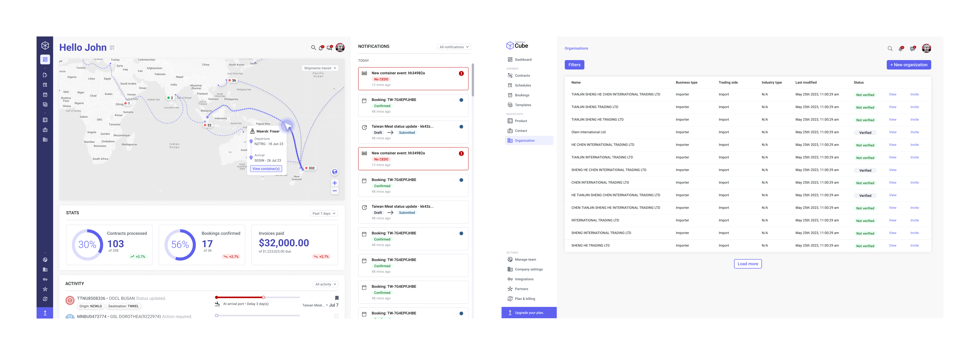Open notification bell on Hello John dashboard
The height and width of the screenshot is (355, 980).
[x=321, y=48]
